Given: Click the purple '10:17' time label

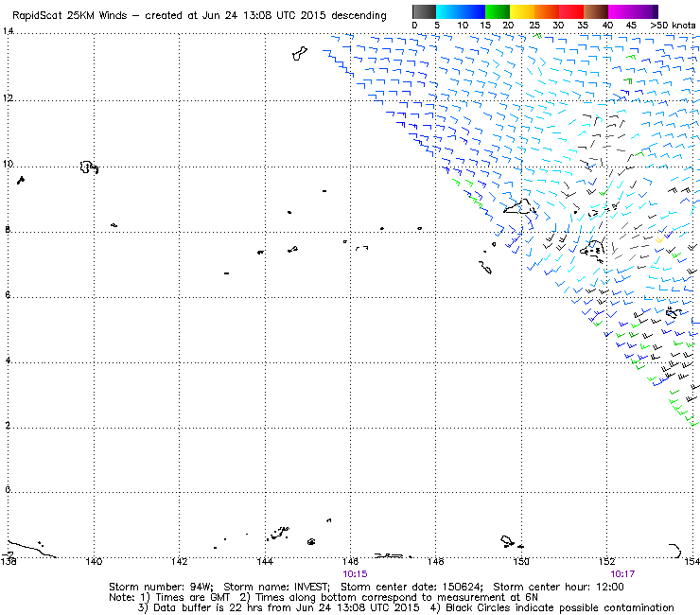Looking at the screenshot, I should coord(622,574).
